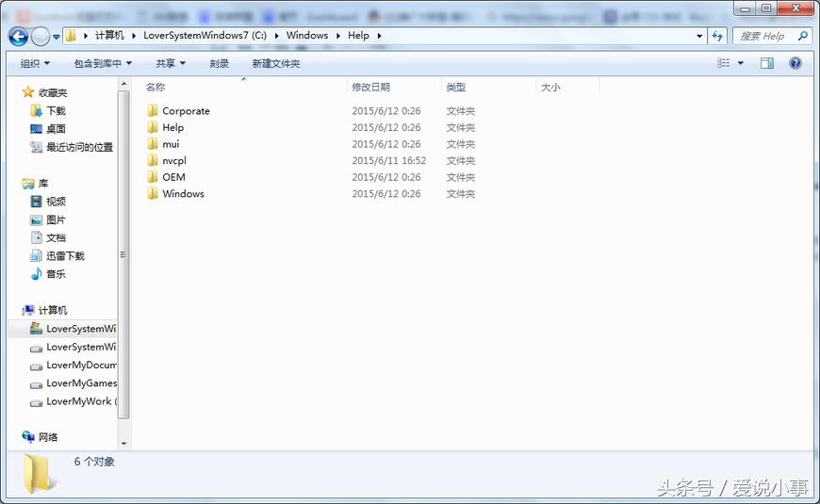Expand arrow between 计算机 and LoverSystemWindows7
The image size is (820, 504).
pos(134,36)
